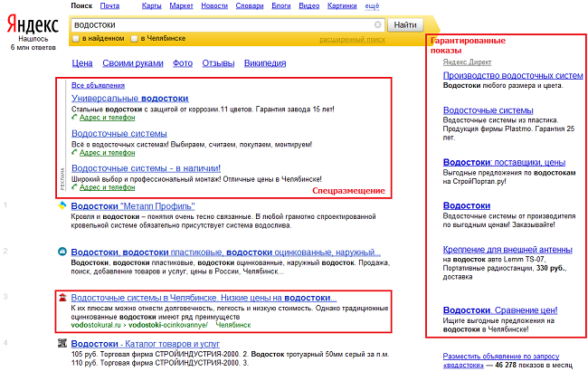Click the red favicon of Водосточные системы в Челябинске result

(x=62, y=298)
